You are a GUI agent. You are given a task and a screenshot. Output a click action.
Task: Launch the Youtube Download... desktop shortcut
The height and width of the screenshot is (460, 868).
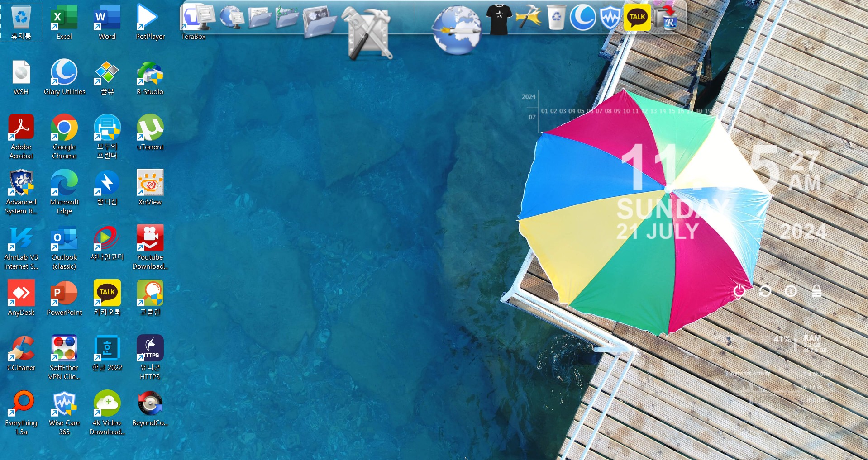coord(150,247)
